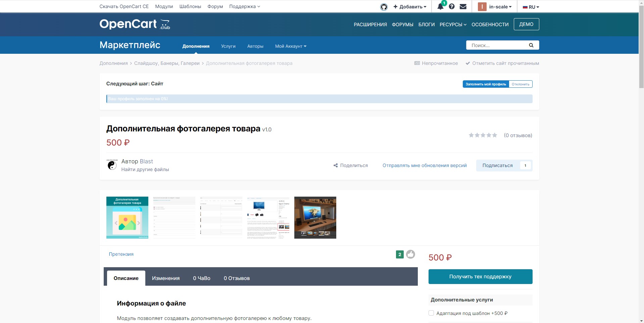Screen dimensions: 644x323
Task: Click Скачать OpenCart CE link
Action: pos(124,6)
